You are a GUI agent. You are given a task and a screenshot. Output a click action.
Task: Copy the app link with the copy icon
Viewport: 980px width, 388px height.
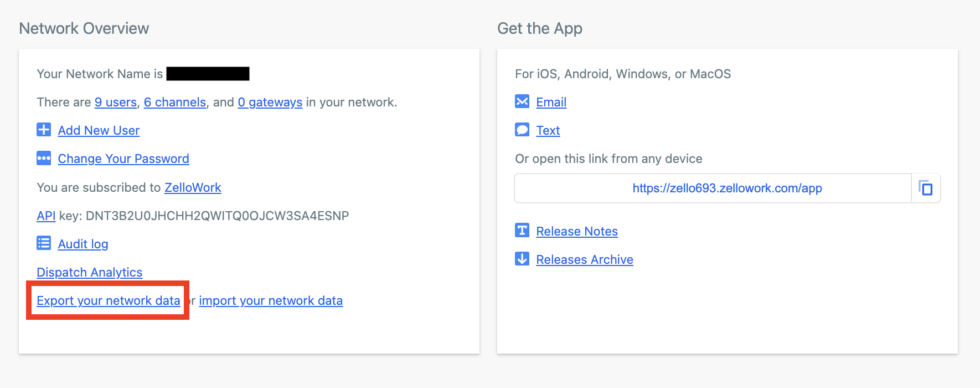[926, 188]
